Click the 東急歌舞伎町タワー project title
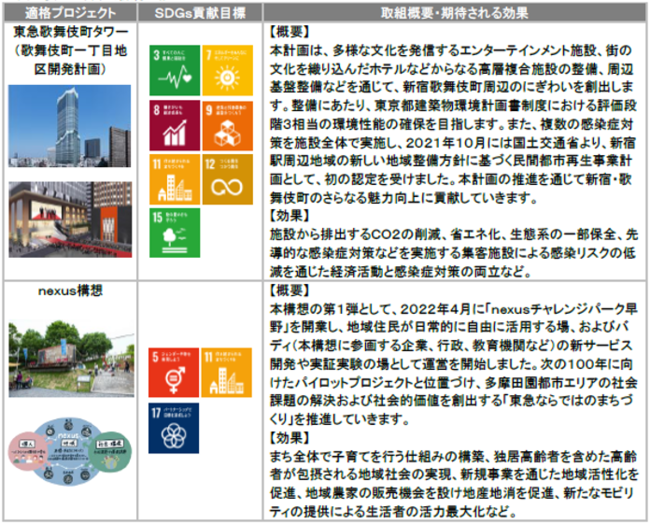Viewport: 650px width, 524px height. point(67,32)
